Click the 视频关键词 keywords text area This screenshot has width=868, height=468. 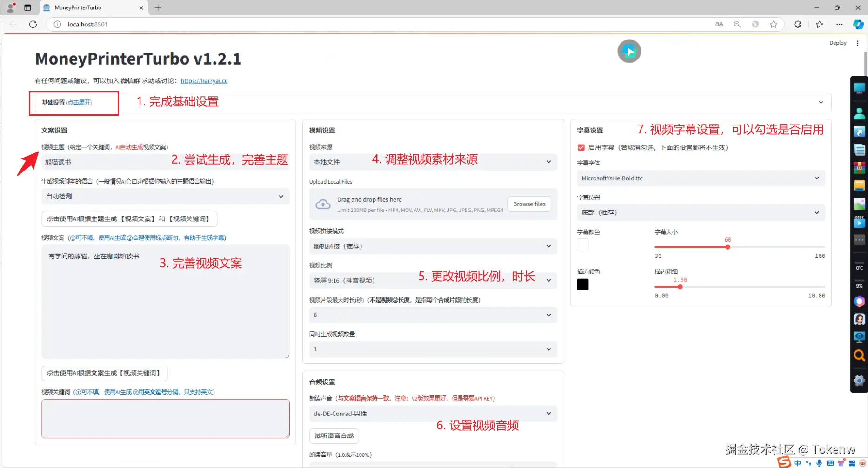pos(165,419)
